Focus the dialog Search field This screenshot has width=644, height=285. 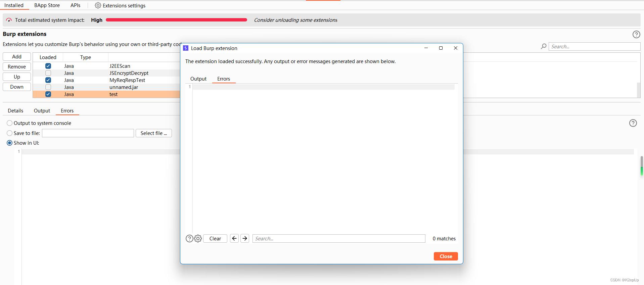click(339, 238)
